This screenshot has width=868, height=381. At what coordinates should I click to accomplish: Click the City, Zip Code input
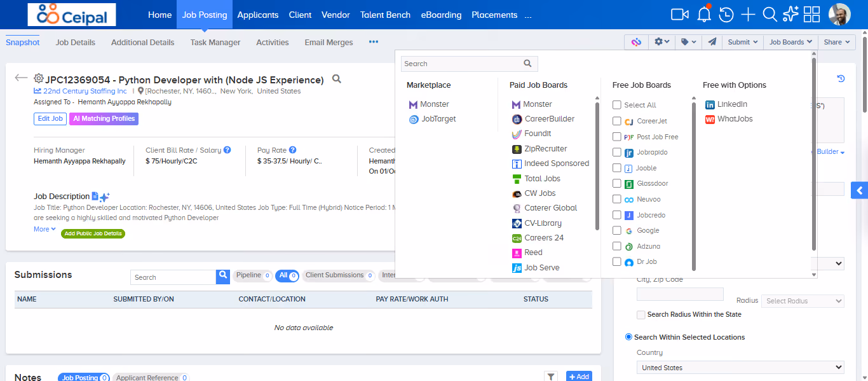680,294
